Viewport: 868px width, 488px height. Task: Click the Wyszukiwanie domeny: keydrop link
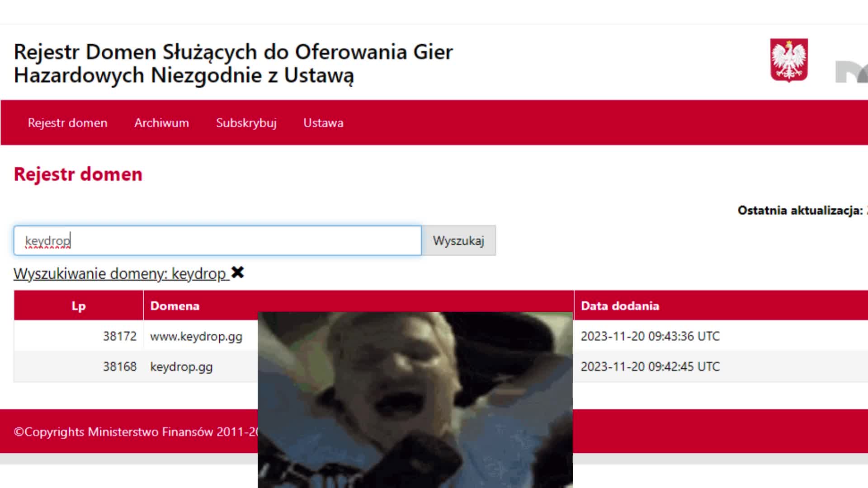click(121, 274)
